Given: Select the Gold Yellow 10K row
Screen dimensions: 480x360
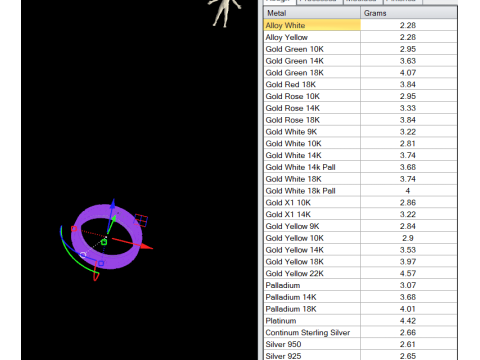Looking at the screenshot, I should pos(360,238).
